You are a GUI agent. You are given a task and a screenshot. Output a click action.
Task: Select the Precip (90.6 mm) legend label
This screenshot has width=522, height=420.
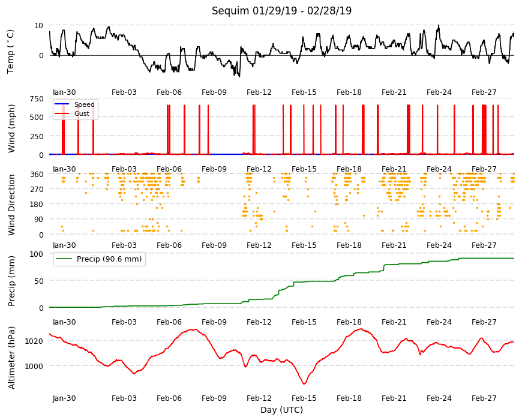click(x=109, y=259)
